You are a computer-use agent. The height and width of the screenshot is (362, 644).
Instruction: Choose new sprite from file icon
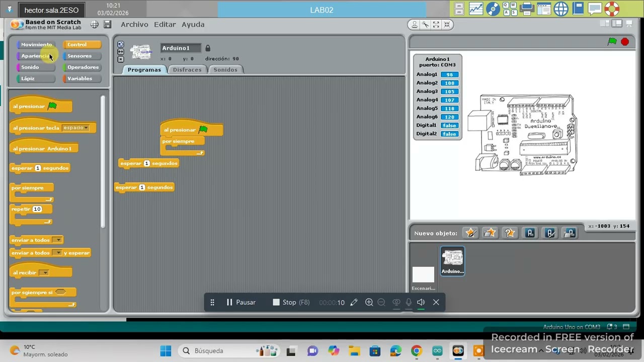click(x=490, y=233)
